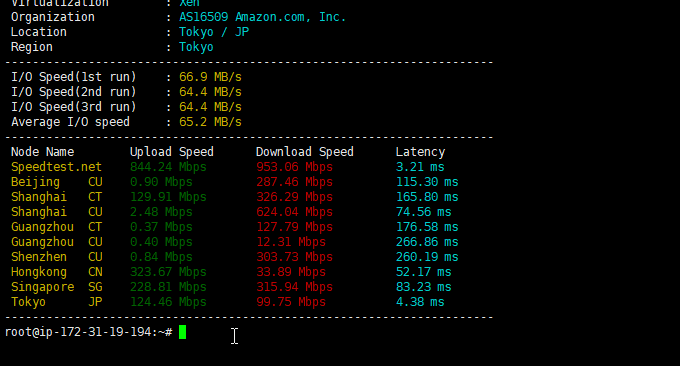Click the upload value 0.90 Mbps

point(161,182)
